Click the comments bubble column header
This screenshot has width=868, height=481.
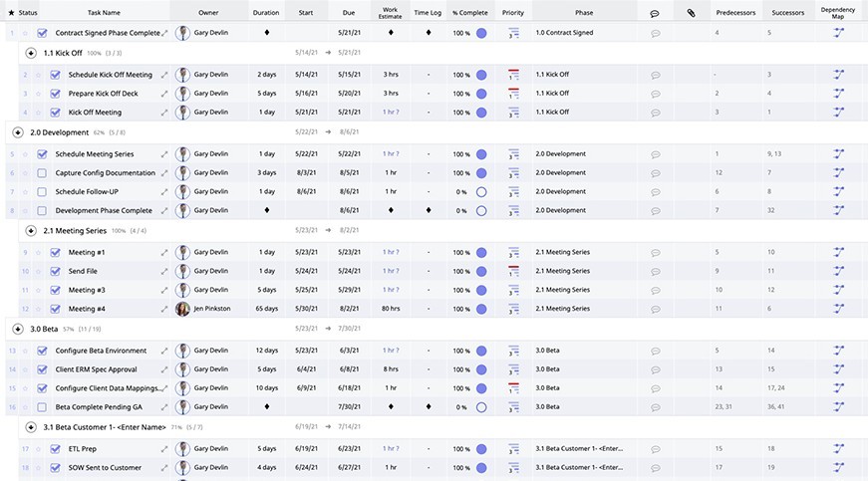[x=655, y=13]
